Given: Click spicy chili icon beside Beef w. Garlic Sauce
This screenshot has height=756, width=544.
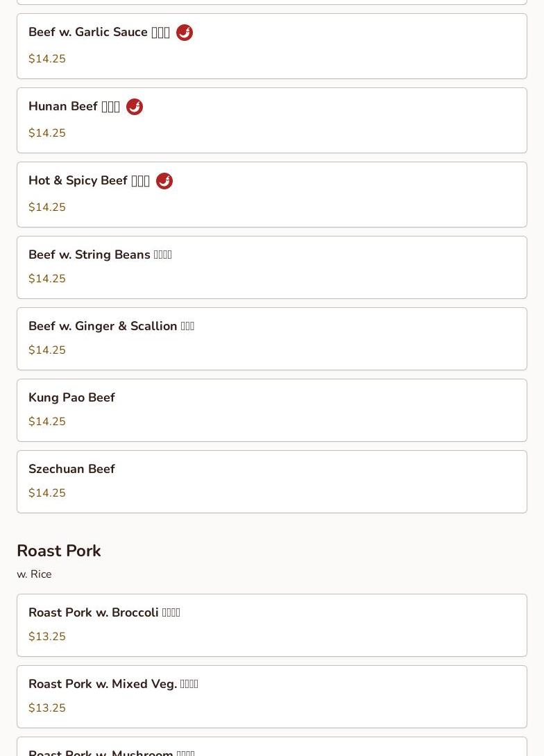Looking at the screenshot, I should [185, 33].
